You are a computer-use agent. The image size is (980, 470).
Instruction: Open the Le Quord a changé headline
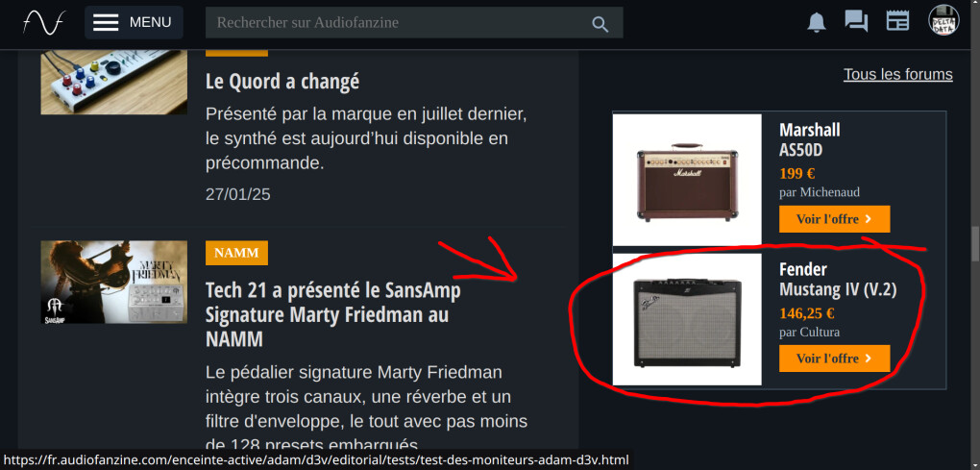click(x=282, y=82)
